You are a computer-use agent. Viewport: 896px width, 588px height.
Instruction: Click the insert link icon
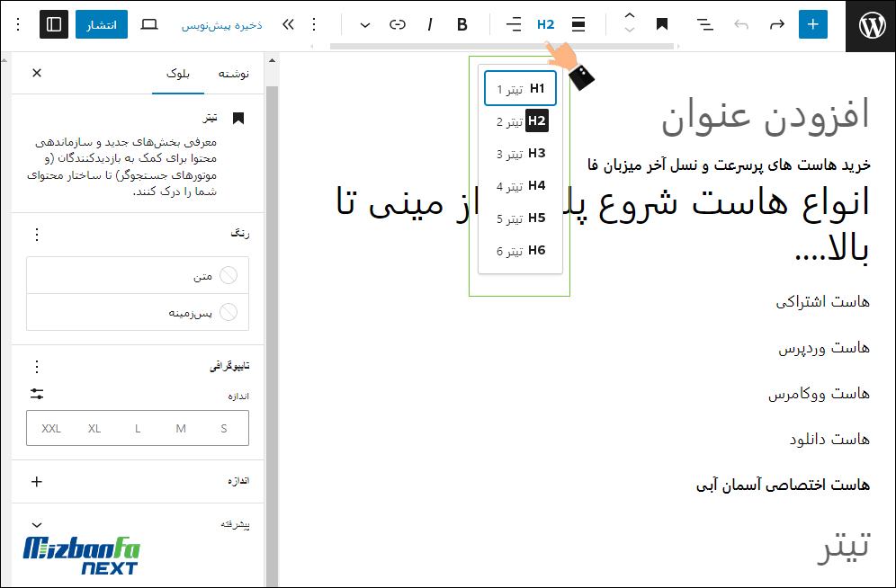coord(397,24)
